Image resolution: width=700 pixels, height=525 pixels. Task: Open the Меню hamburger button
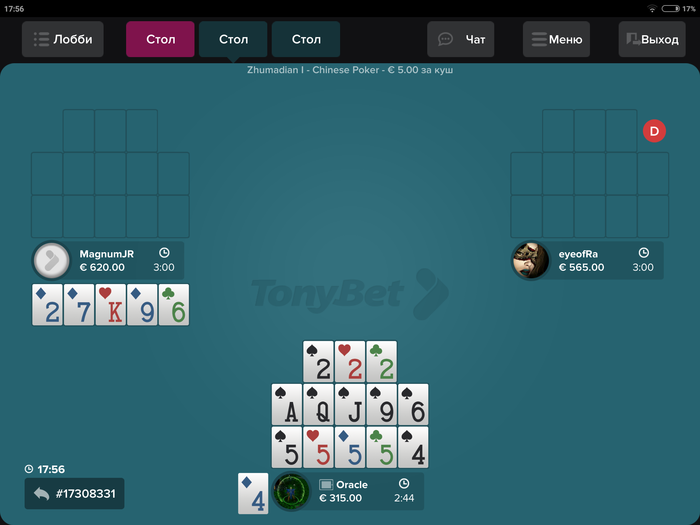pos(556,39)
